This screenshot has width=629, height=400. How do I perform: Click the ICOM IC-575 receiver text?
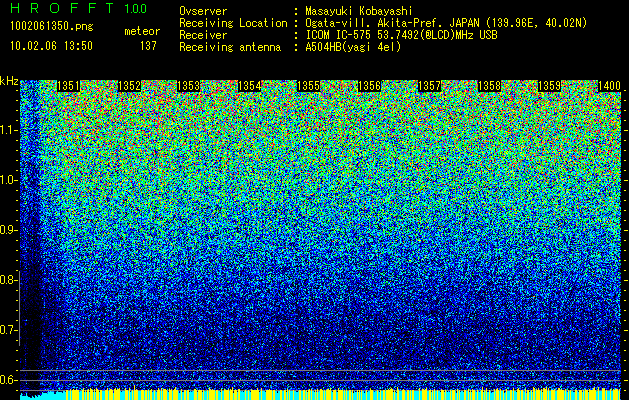coord(401,35)
